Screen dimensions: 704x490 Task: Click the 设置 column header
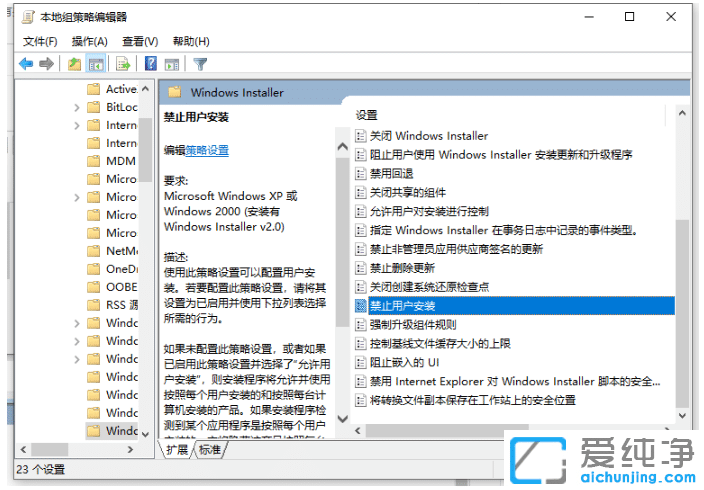pos(367,115)
